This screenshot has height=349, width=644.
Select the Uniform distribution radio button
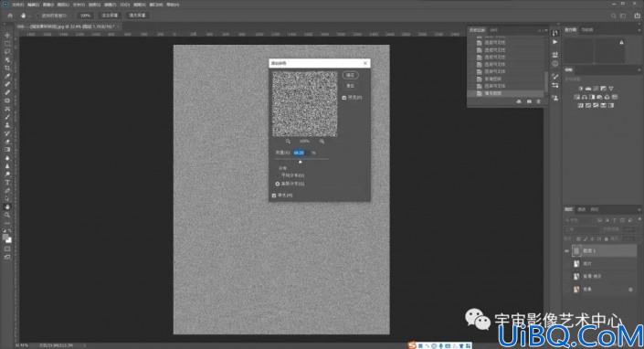277,175
